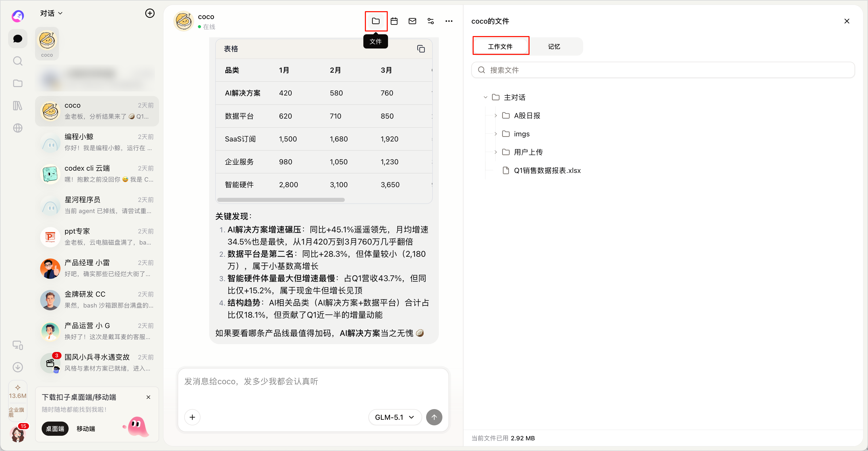Click the 移动端 button
The width and height of the screenshot is (868, 451).
coord(86,429)
